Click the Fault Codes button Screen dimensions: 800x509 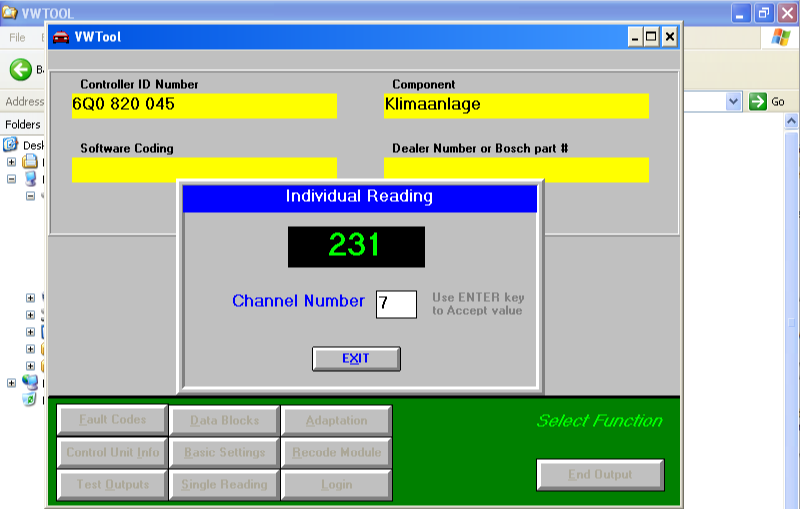point(112,420)
